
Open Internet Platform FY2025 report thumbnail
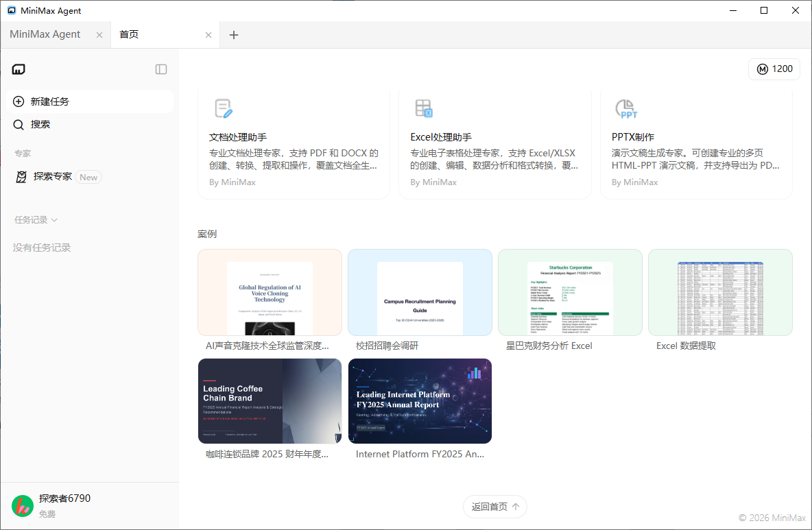pyautogui.click(x=420, y=401)
